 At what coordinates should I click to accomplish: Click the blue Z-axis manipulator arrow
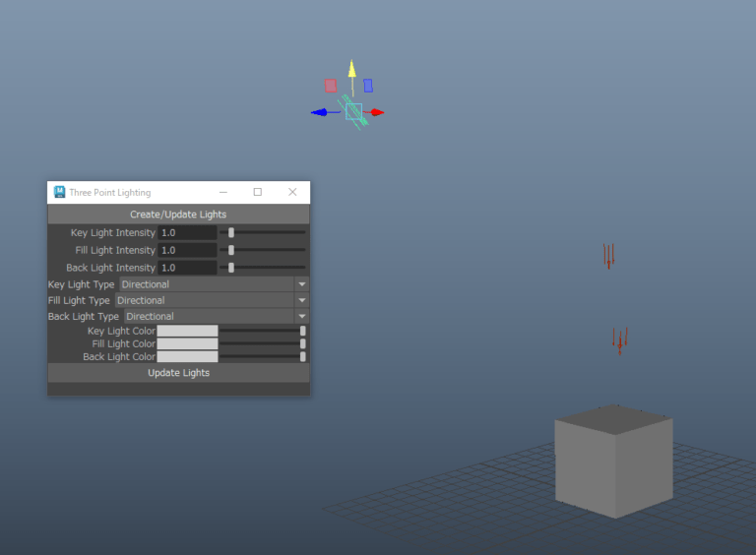[x=318, y=112]
